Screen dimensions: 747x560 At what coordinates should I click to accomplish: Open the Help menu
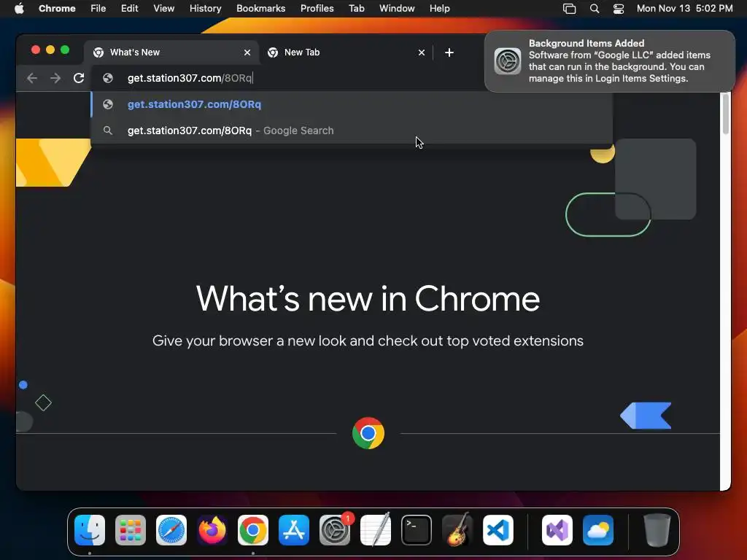click(x=440, y=9)
